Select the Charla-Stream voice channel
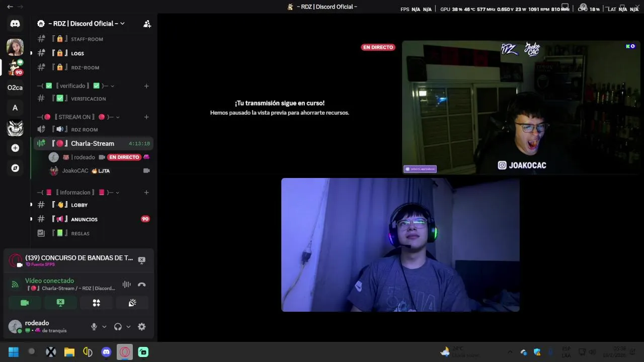Screen dimensions: 644x362 (x=93, y=143)
